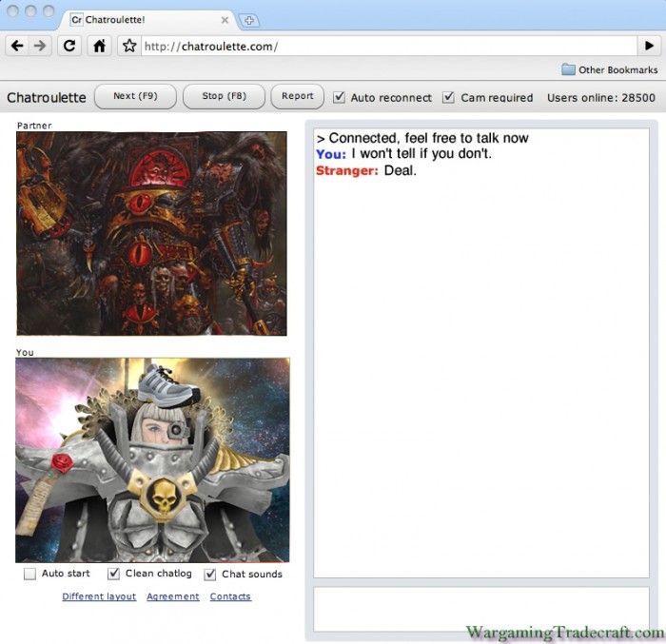Viewport: 666px width, 644px height.
Task: Open the Agreement link
Action: pos(173,596)
